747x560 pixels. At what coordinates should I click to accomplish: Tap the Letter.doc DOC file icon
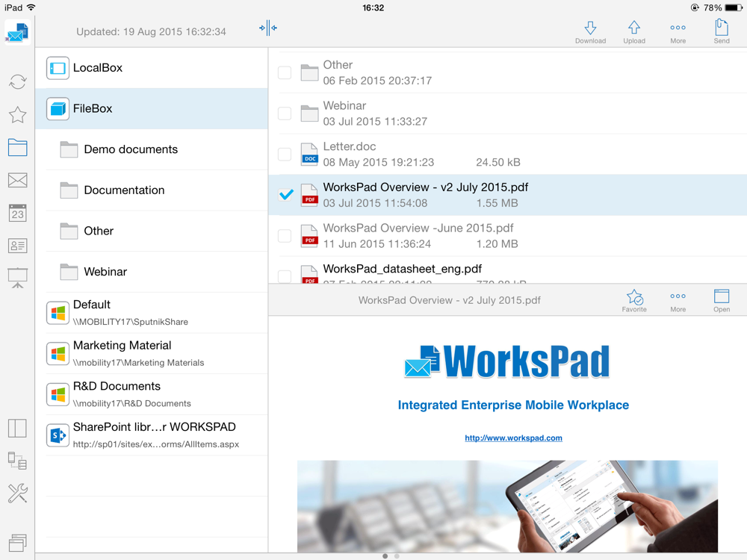[x=310, y=154]
